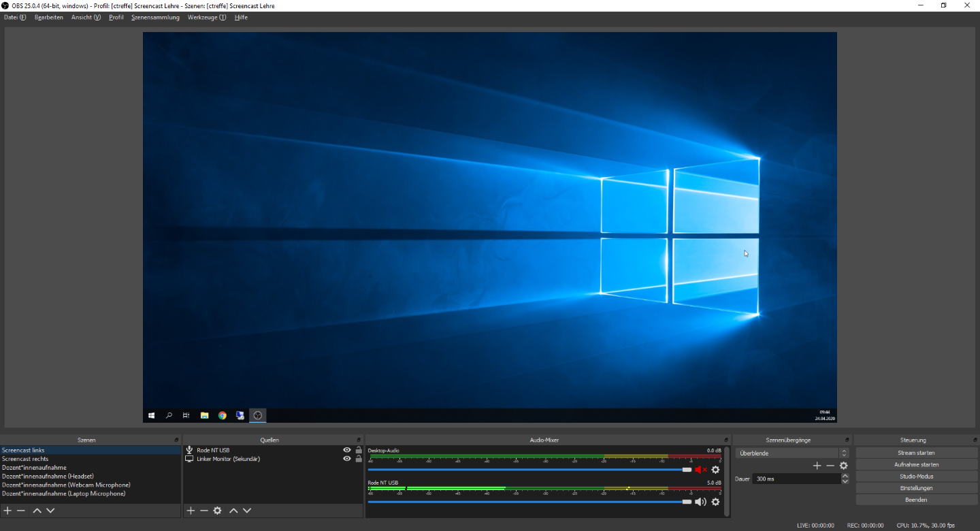Click the OBS logo in the title bar
This screenshot has height=531, width=980.
click(5, 5)
